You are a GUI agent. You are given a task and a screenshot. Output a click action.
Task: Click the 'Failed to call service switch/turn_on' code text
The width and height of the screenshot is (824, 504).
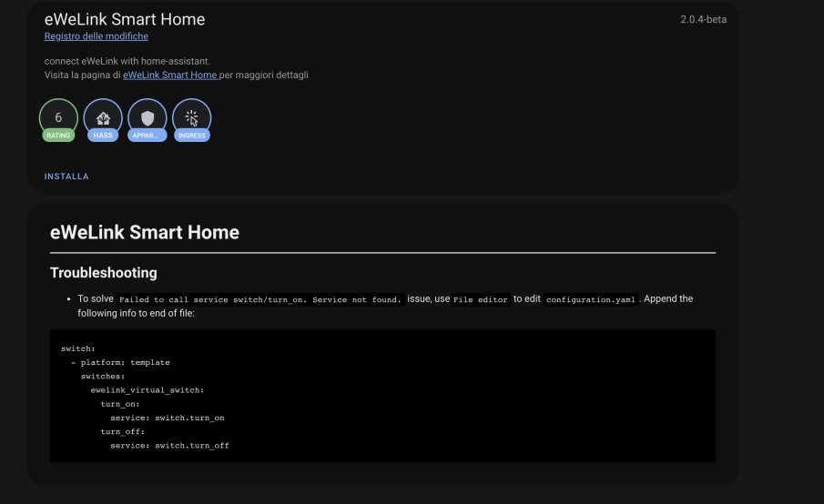click(260, 299)
